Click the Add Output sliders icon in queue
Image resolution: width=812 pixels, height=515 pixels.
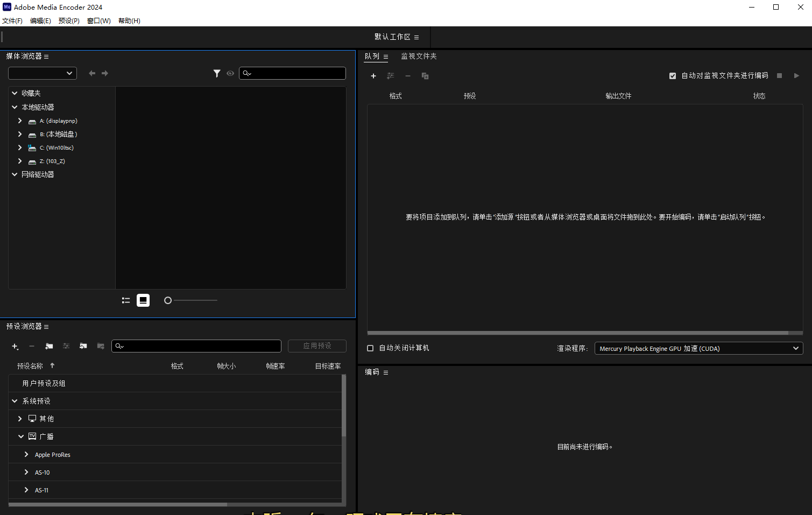point(391,76)
